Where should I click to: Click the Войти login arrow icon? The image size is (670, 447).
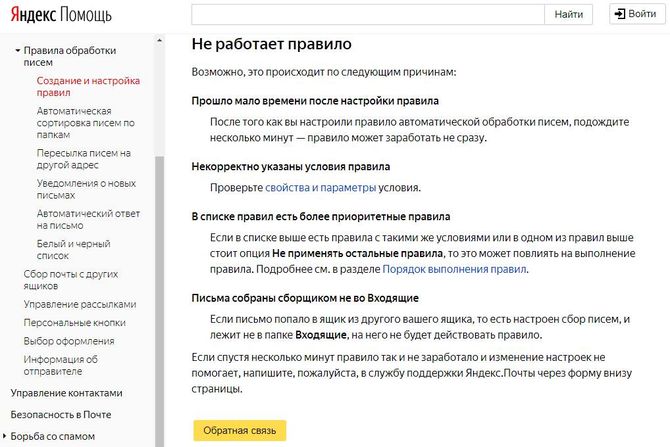pyautogui.click(x=620, y=14)
